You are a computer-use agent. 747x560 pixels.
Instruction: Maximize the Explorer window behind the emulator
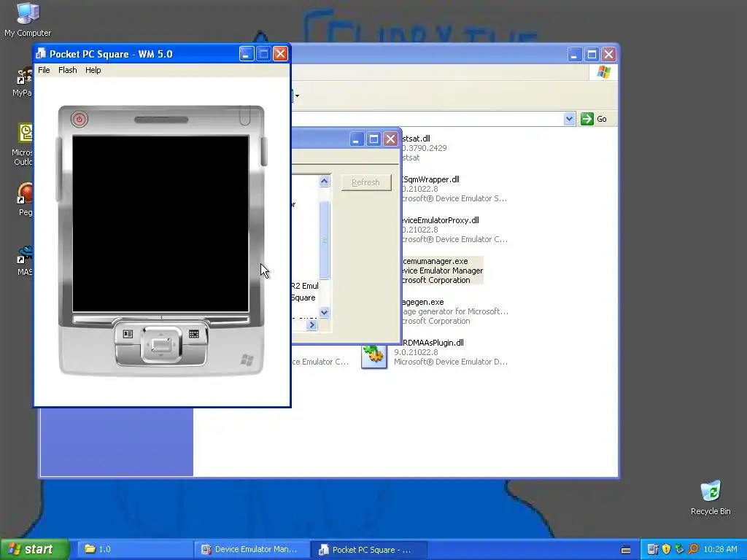click(592, 54)
